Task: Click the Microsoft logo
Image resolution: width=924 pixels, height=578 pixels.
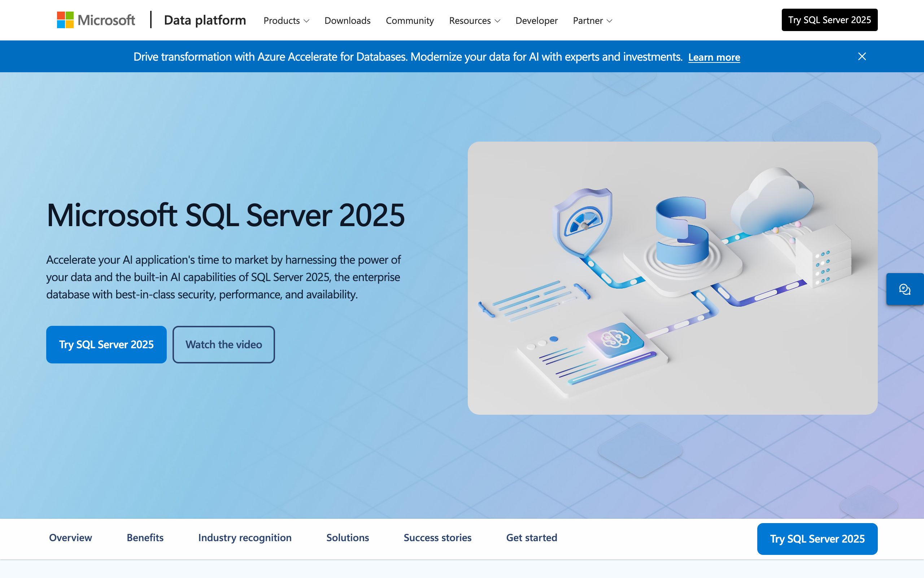Action: (96, 20)
